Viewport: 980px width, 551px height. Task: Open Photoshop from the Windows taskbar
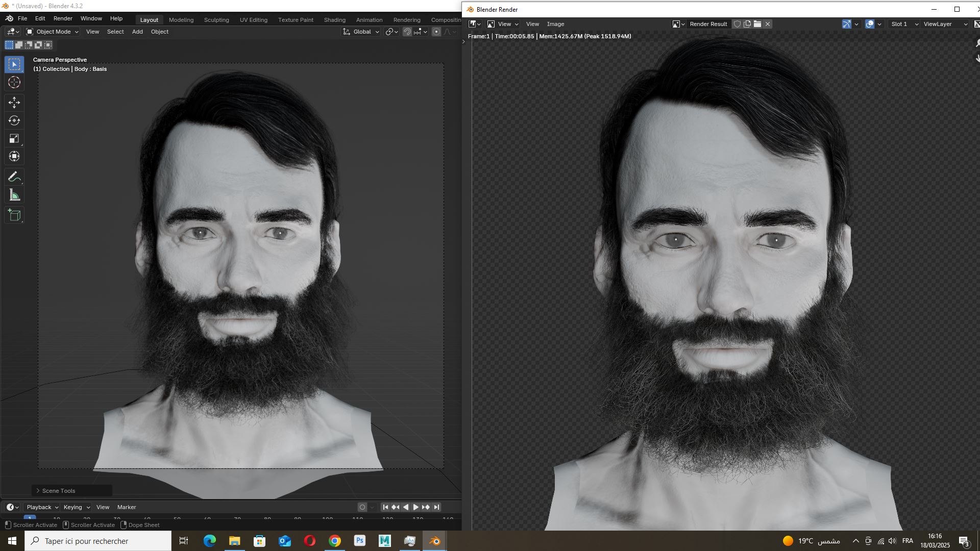click(360, 541)
